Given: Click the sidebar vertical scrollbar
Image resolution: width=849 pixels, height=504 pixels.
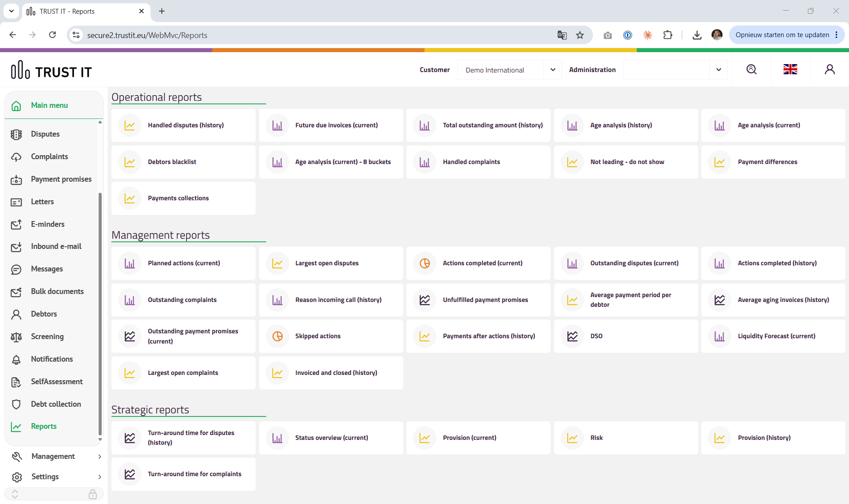Looking at the screenshot, I should [x=100, y=314].
